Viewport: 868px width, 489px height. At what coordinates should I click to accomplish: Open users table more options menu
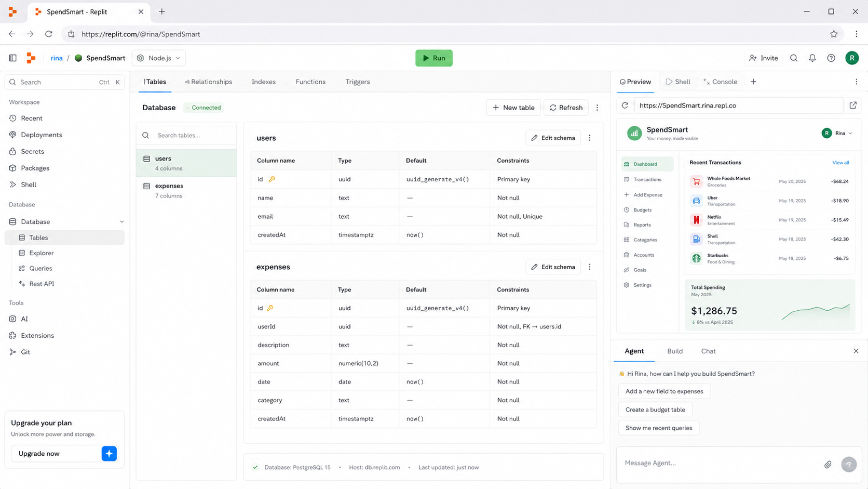590,138
